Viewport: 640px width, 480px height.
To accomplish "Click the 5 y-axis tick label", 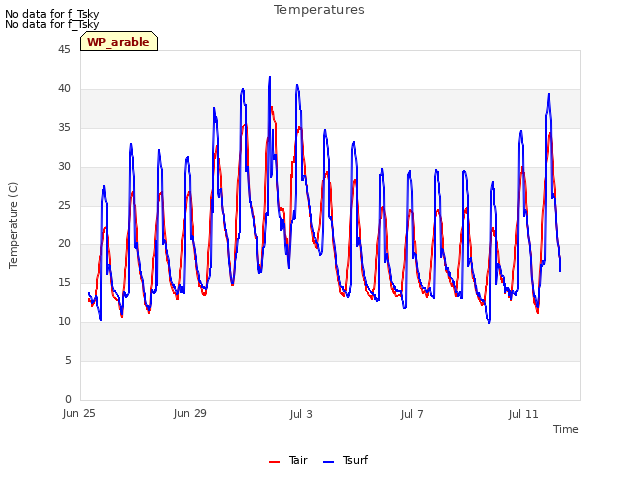I will (x=68, y=360).
